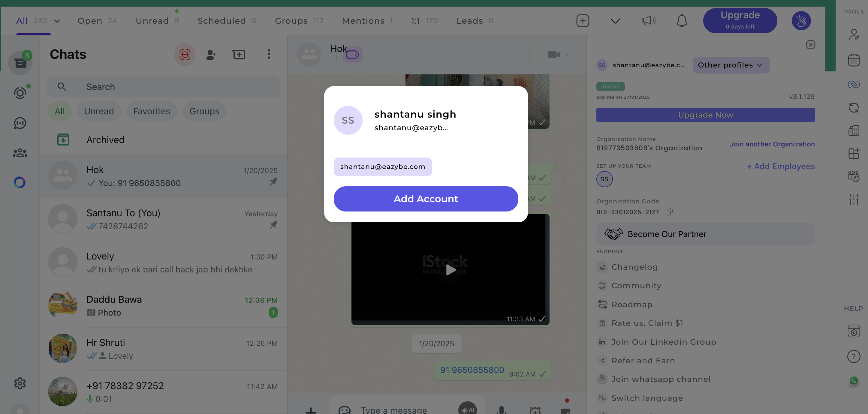The height and width of the screenshot is (414, 868).
Task: Toggle the Groups chat filter chip
Action: [204, 111]
